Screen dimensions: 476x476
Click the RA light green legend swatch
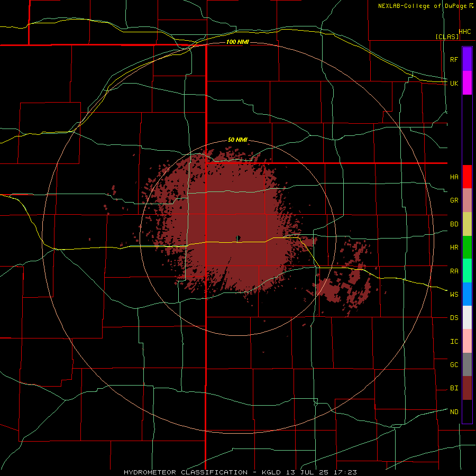click(467, 271)
